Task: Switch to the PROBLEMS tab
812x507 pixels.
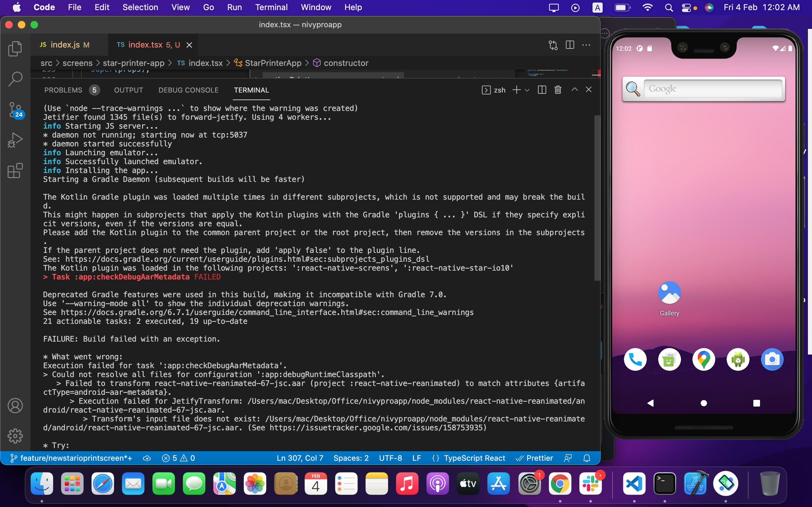Action: pyautogui.click(x=63, y=90)
